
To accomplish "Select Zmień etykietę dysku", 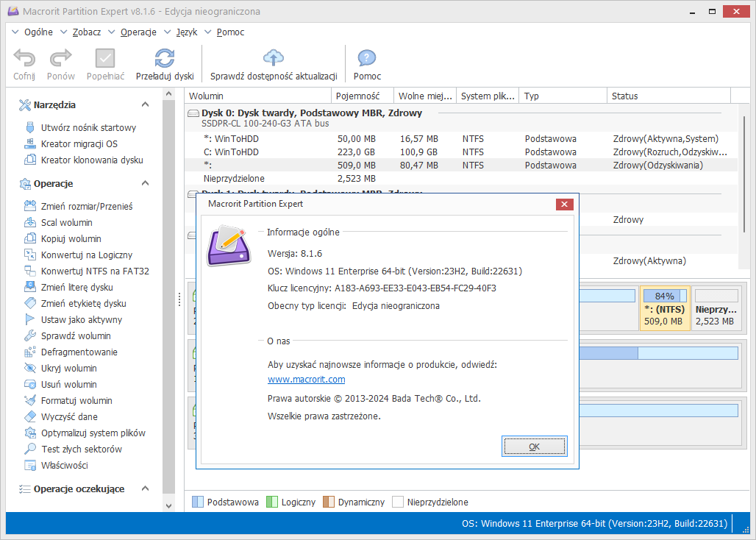I will tap(83, 304).
